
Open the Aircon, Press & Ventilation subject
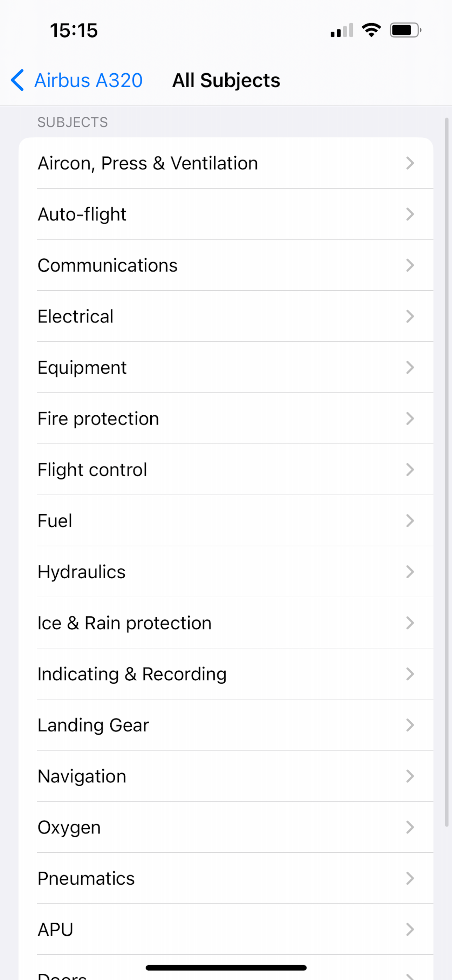[x=226, y=163]
